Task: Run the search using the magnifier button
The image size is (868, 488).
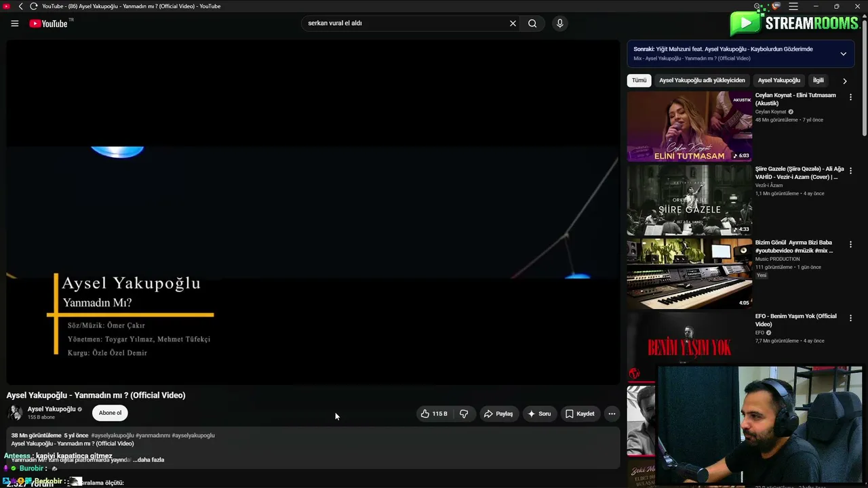Action: click(532, 24)
